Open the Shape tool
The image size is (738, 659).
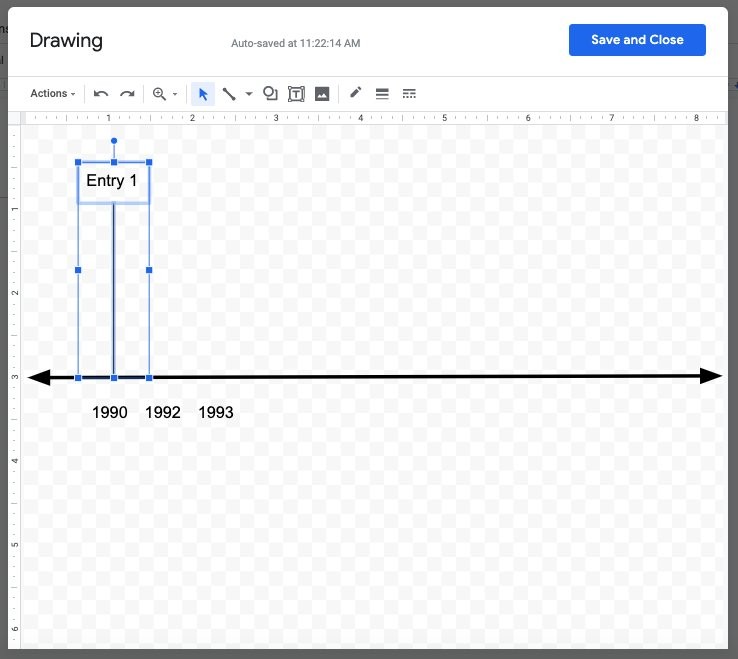pyautogui.click(x=270, y=93)
